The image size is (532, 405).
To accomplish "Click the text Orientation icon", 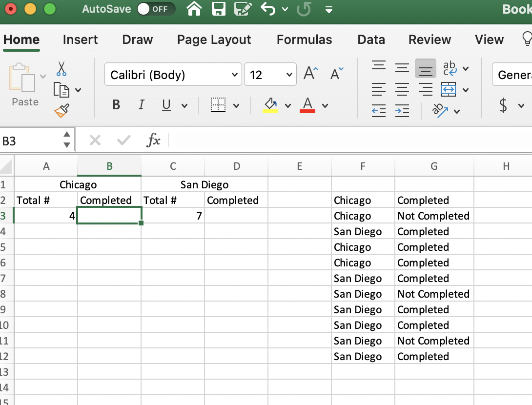I will (440, 110).
